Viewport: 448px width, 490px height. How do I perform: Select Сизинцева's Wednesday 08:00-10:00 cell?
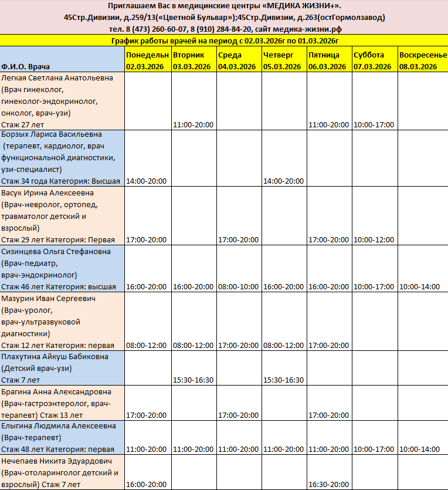239,287
